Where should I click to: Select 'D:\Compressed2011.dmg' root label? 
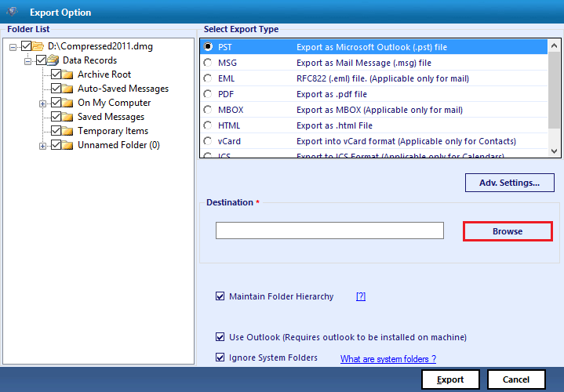100,46
